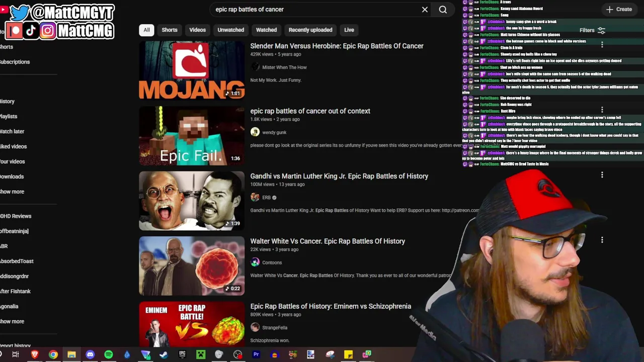Open three-dot menu for out of context video
The image size is (644, 362).
pyautogui.click(x=602, y=110)
